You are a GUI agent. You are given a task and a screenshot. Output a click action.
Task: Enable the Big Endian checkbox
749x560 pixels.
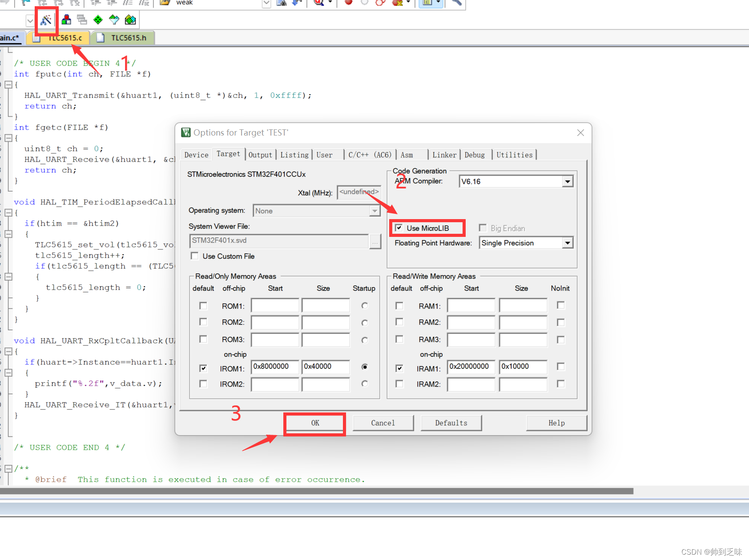483,228
